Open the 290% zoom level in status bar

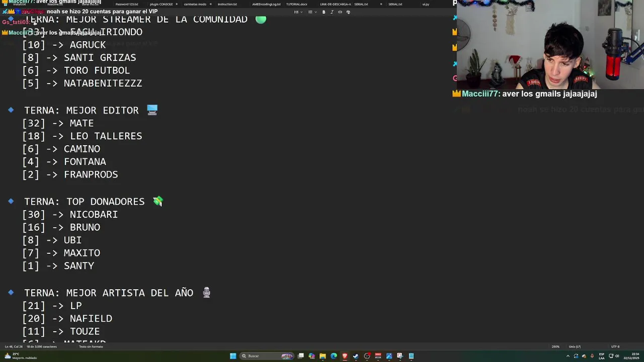pos(555,346)
